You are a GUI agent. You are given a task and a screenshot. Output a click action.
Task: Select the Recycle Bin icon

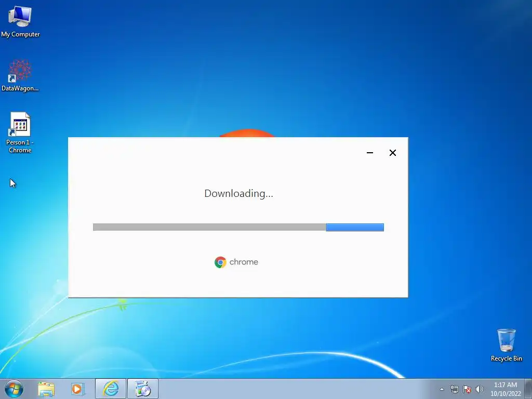pyautogui.click(x=506, y=344)
